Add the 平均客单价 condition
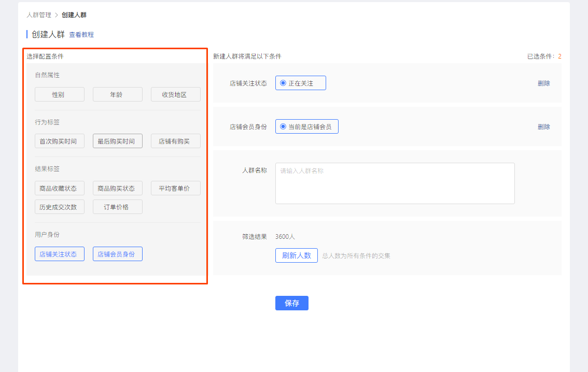Screen dimensions: 588x372 (x=175, y=188)
